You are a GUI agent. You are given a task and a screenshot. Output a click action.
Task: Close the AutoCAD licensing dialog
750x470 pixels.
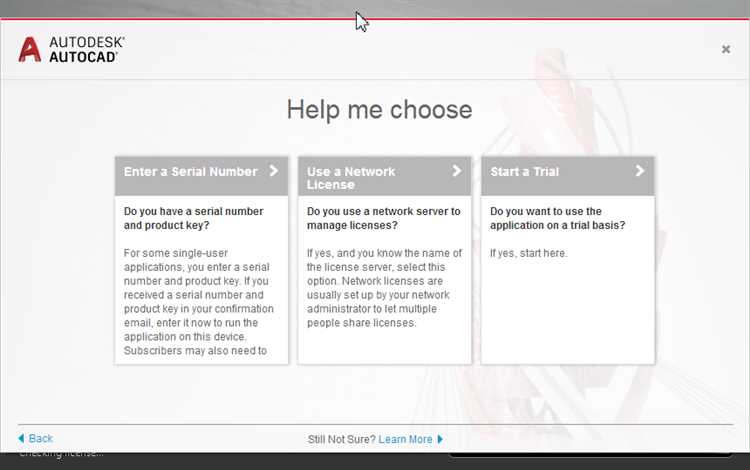click(726, 49)
